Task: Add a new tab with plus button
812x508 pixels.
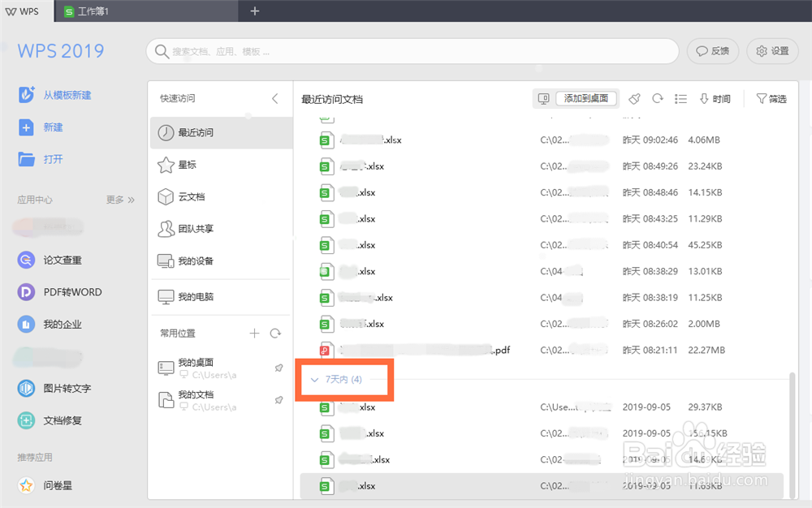Action: click(x=254, y=11)
